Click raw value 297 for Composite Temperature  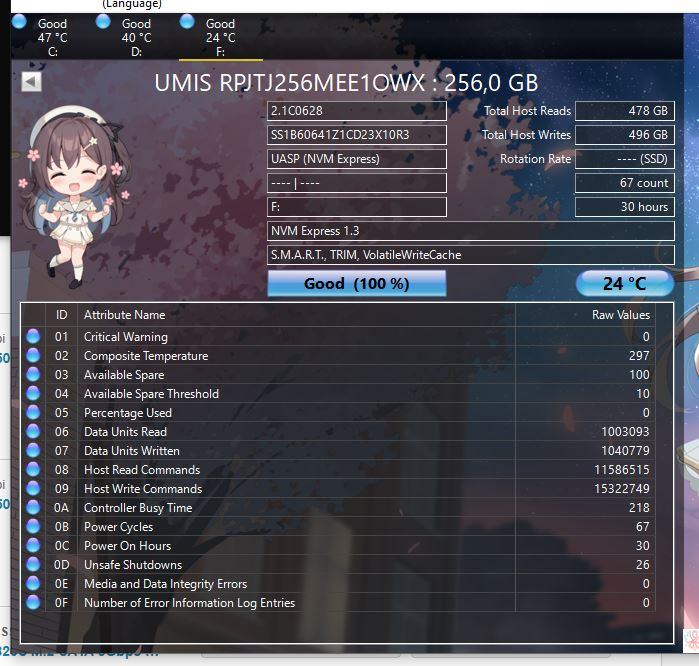[639, 356]
